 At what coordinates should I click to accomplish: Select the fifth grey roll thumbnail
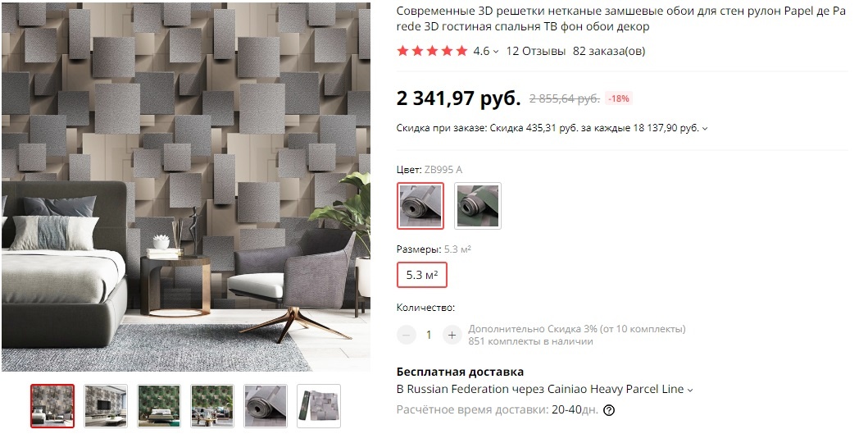coord(266,406)
